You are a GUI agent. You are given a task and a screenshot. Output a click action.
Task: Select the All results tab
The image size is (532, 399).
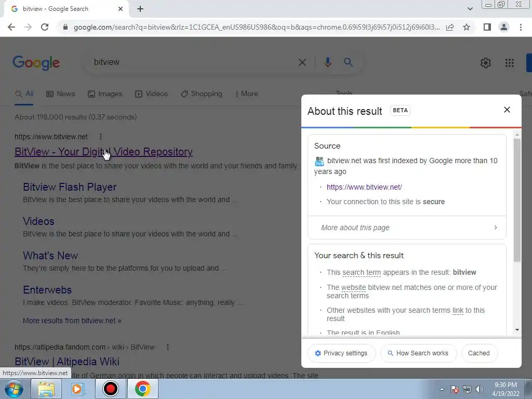(24, 94)
